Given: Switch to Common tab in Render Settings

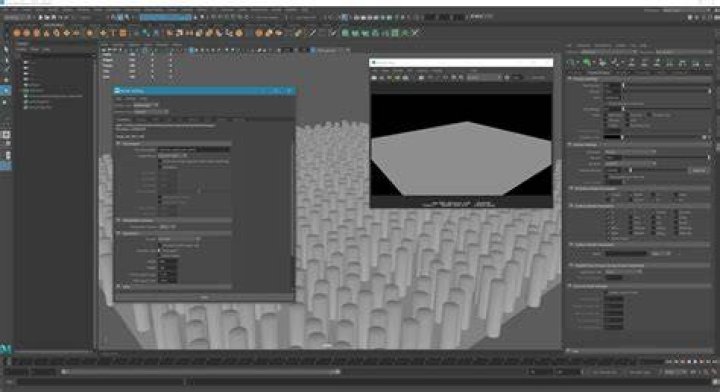Looking at the screenshot, I should click(124, 120).
